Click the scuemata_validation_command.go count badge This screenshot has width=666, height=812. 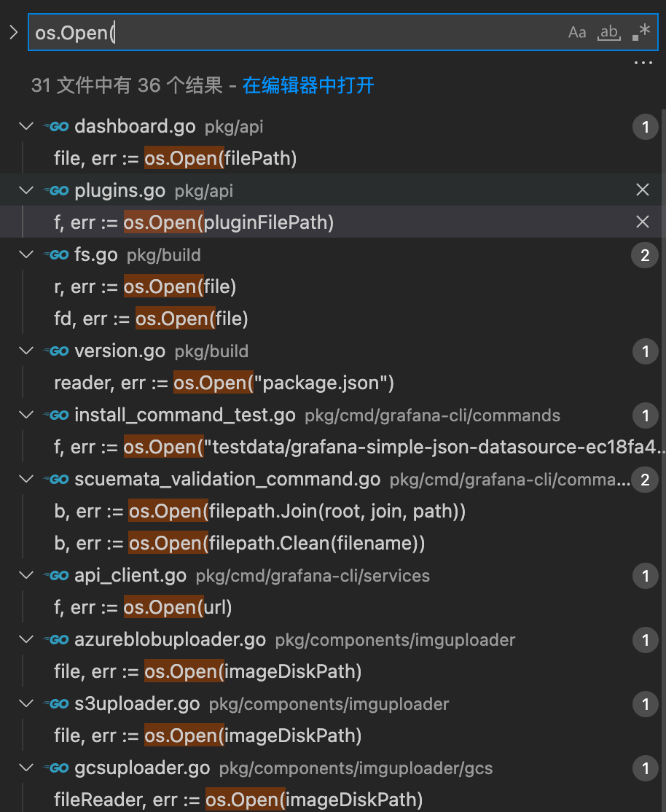[x=645, y=480]
